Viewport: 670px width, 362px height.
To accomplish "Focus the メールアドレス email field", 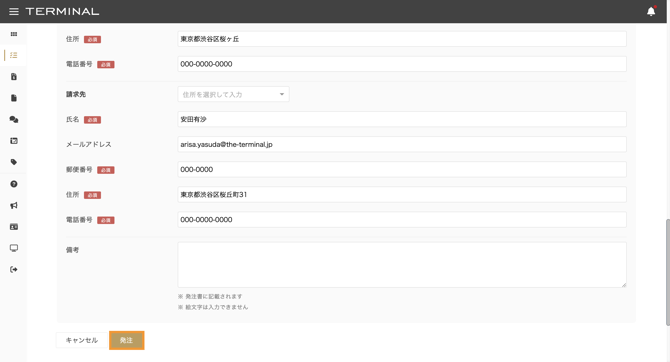I will pos(402,144).
